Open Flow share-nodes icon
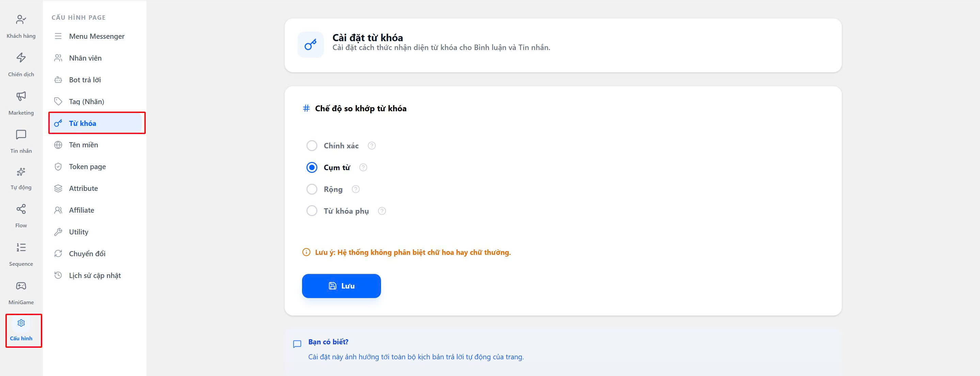Screen dimensions: 980x376 [21, 209]
